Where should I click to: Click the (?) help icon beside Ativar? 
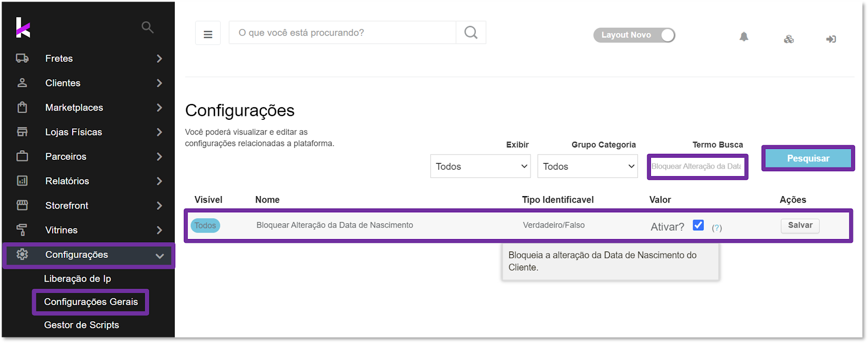pos(717,228)
